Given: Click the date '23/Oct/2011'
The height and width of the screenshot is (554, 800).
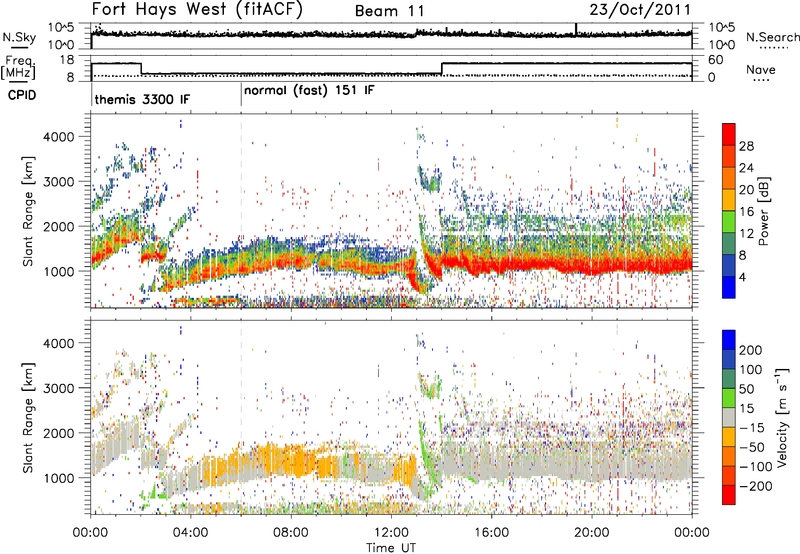Looking at the screenshot, I should [x=640, y=9].
